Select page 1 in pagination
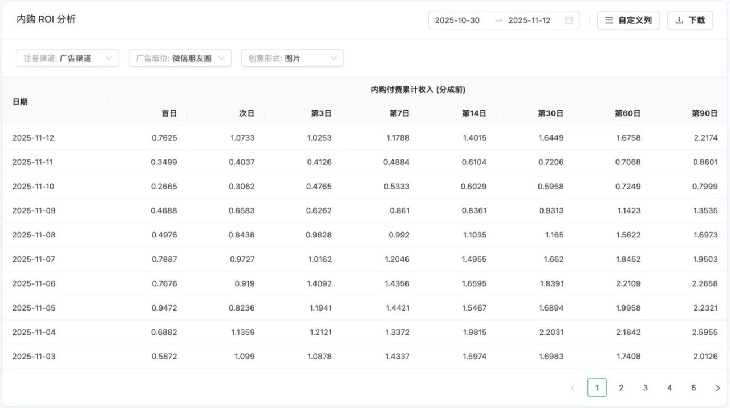730x408 pixels. click(x=597, y=388)
